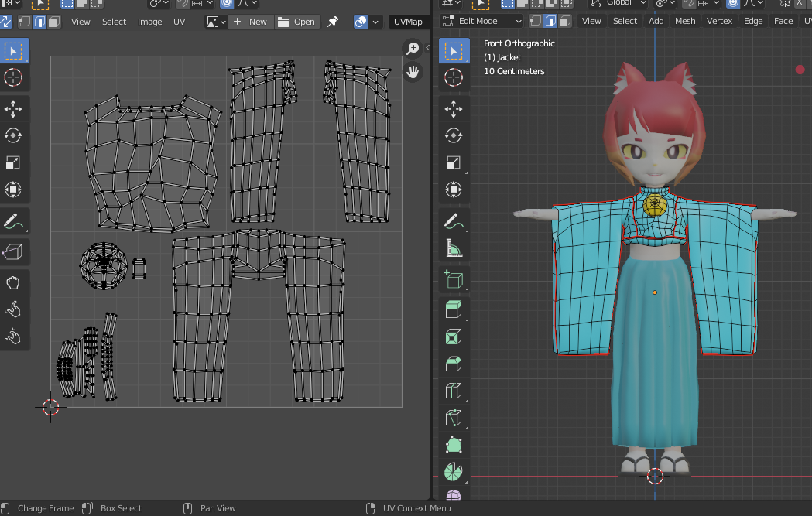
Task: Select the Measure tool in the 3D viewport
Action: (454, 248)
